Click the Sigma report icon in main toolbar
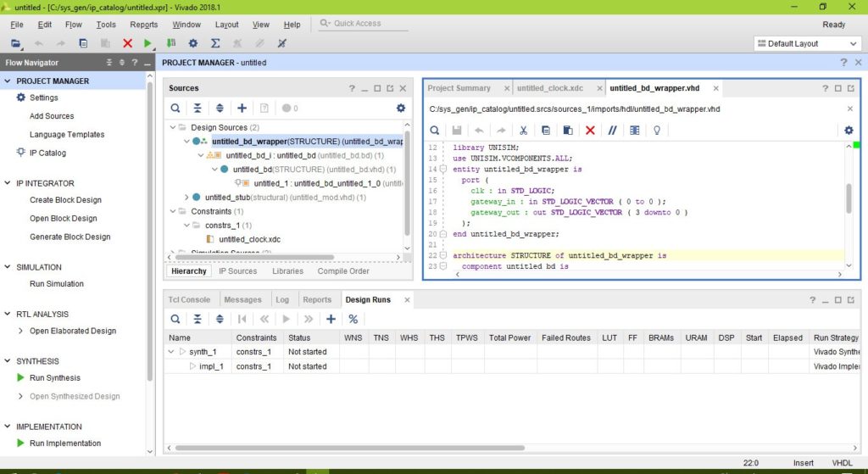868x474 pixels. (x=215, y=43)
